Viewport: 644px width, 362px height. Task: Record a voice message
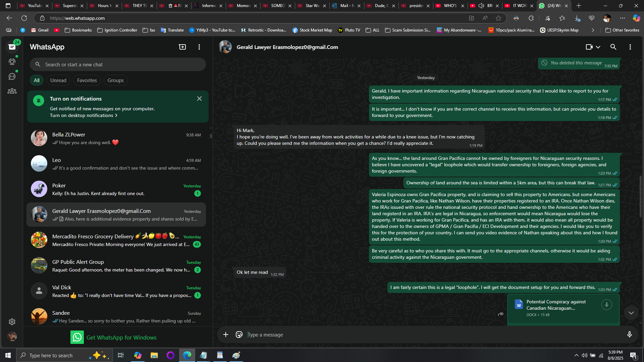pos(629,335)
